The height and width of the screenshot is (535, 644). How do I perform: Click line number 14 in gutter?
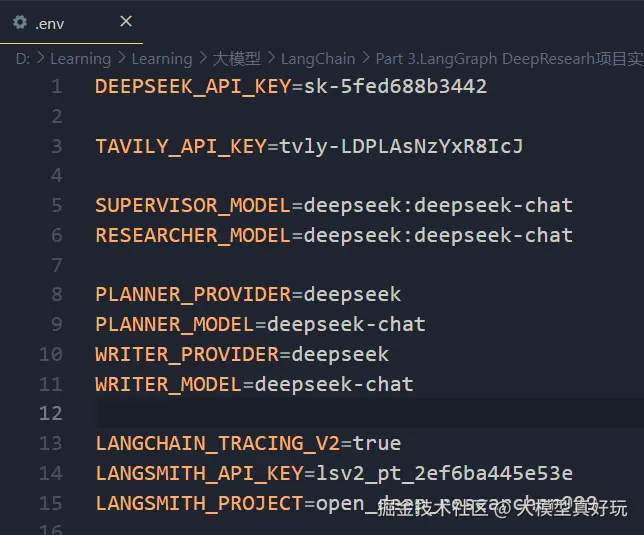(x=51, y=473)
